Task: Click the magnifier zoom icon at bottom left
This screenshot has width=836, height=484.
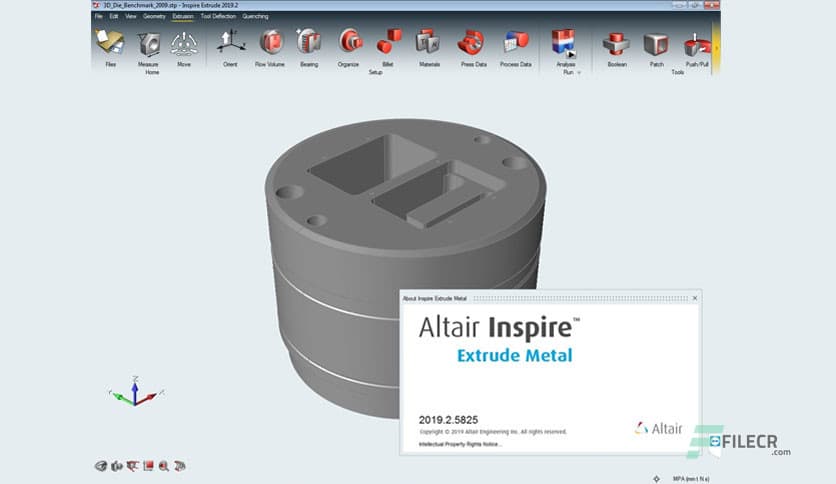Action: pos(164,466)
